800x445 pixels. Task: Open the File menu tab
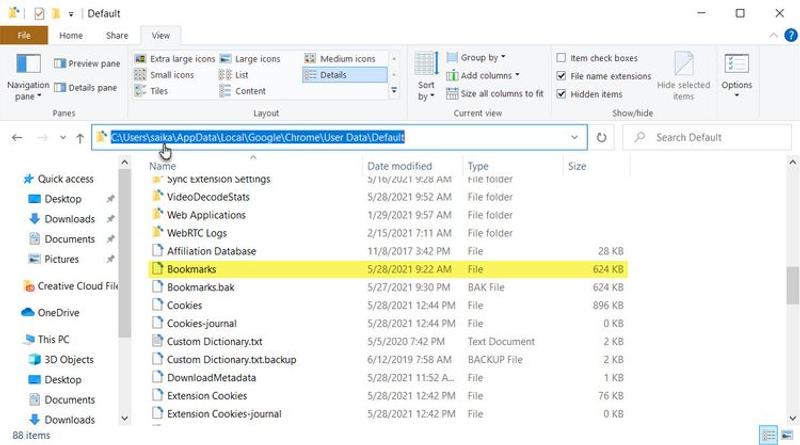(x=24, y=35)
